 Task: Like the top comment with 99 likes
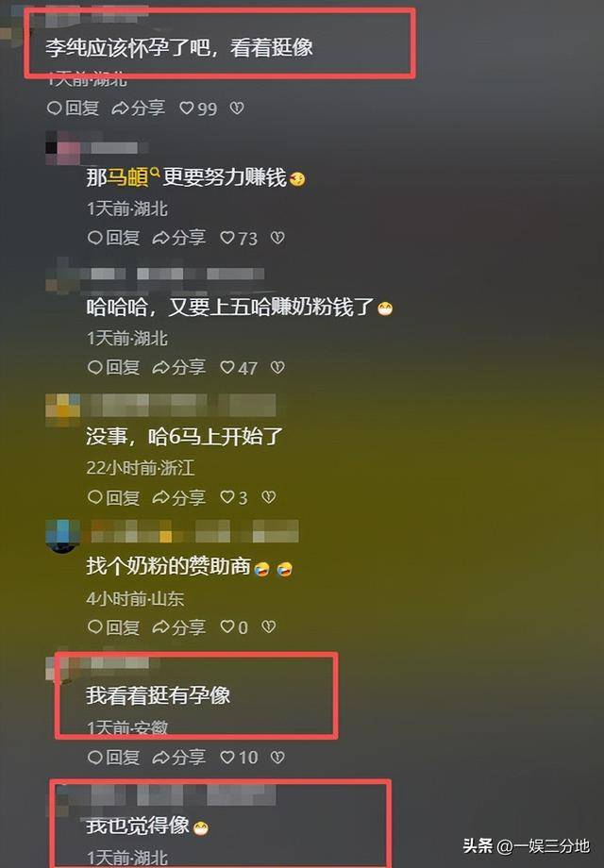tap(197, 108)
